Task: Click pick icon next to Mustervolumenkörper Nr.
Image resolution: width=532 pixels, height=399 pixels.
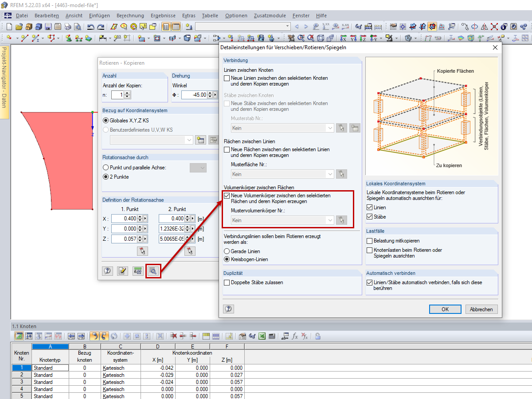Action: click(x=341, y=220)
